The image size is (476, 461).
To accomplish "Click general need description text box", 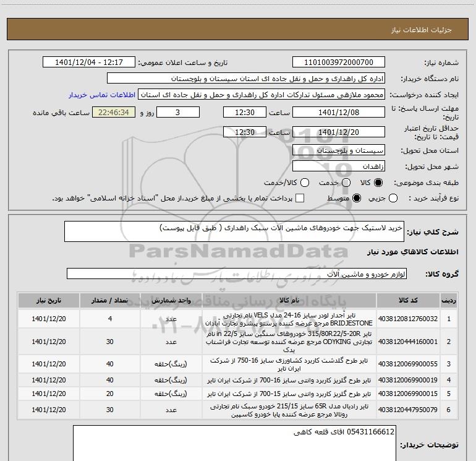I will [234, 231].
